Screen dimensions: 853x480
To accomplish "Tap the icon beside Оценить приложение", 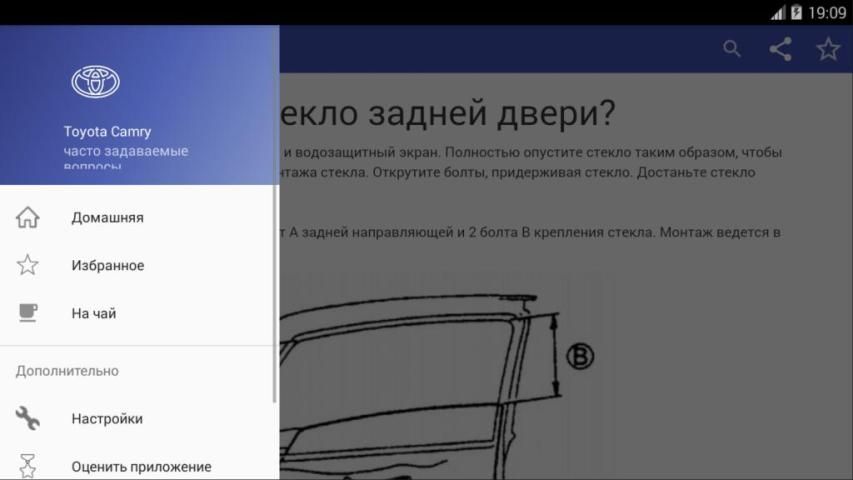I will point(28,465).
